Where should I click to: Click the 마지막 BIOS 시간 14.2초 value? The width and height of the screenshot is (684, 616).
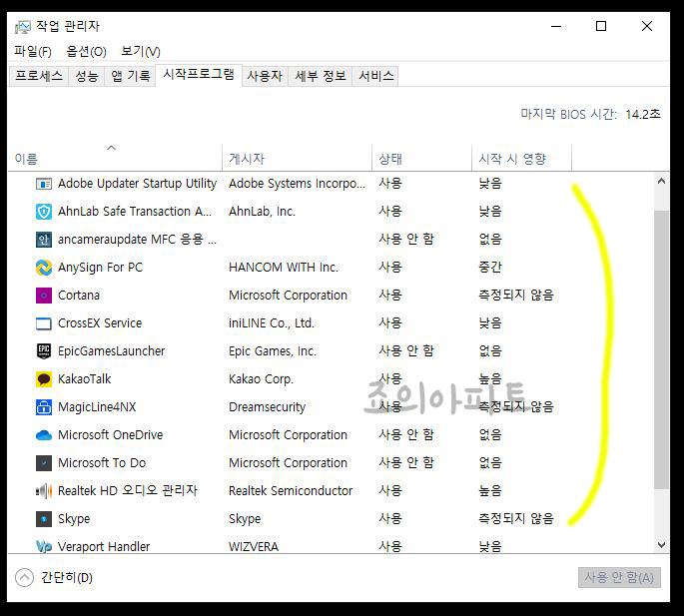click(x=643, y=114)
